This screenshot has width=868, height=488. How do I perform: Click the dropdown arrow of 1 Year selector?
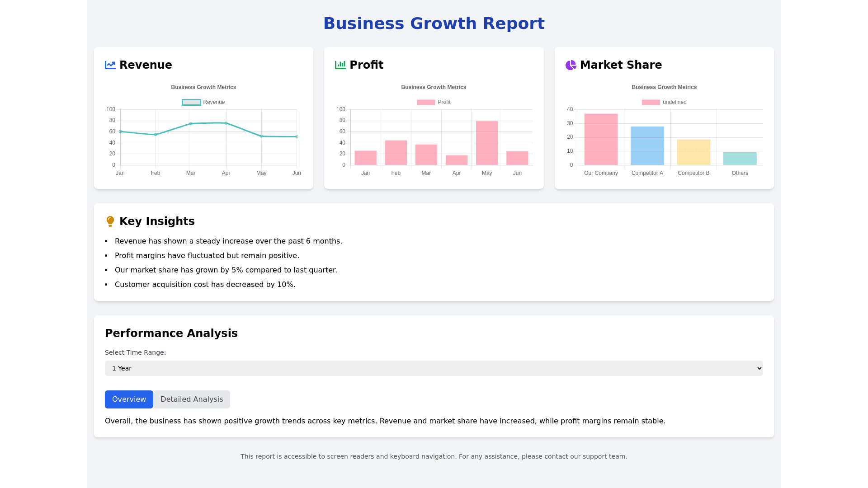tap(759, 368)
